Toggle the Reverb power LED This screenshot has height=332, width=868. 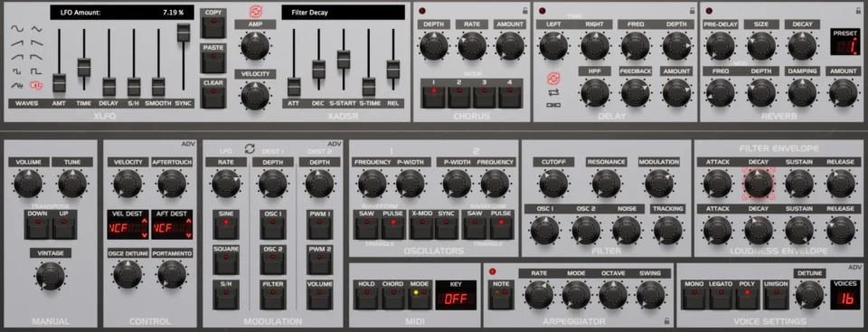tap(709, 11)
